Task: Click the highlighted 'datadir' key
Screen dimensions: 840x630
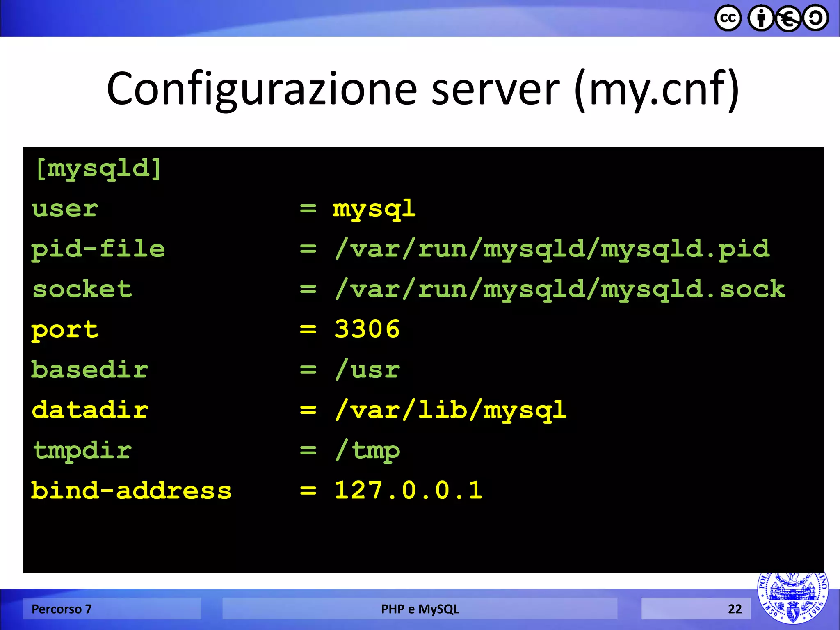Action: click(90, 409)
